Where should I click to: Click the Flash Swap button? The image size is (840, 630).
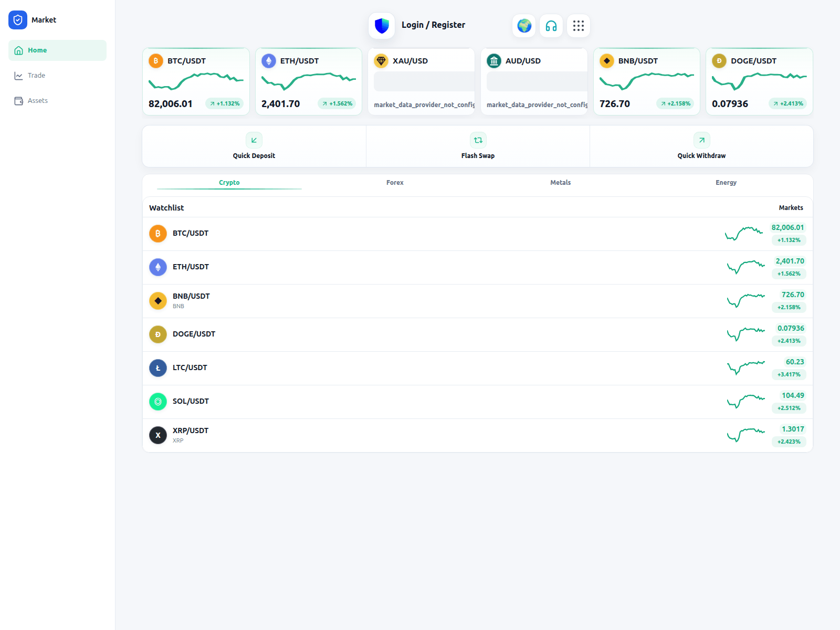click(478, 146)
